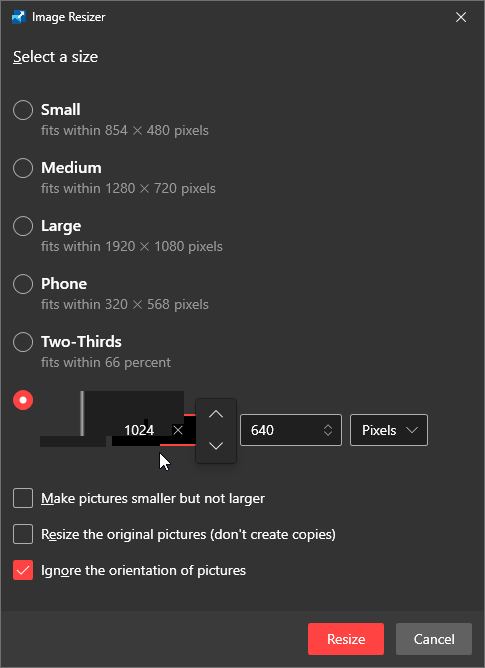Click the 640 height input field
The height and width of the screenshot is (668, 485).
291,430
